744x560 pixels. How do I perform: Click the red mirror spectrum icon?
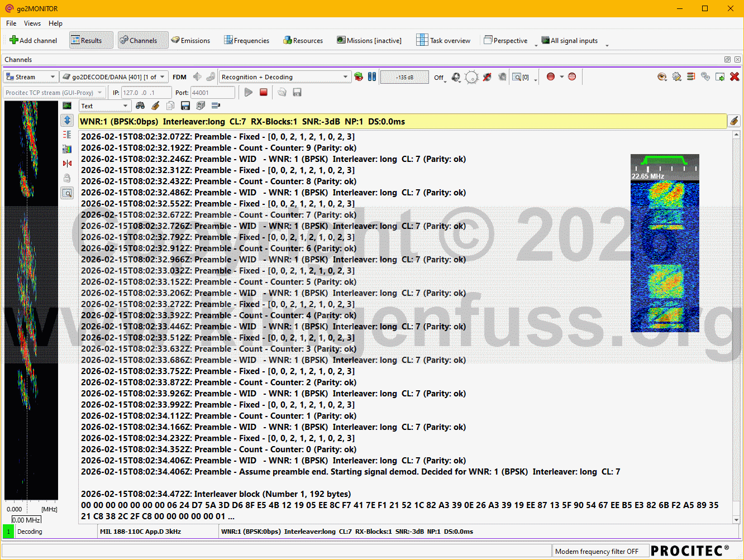[67, 164]
